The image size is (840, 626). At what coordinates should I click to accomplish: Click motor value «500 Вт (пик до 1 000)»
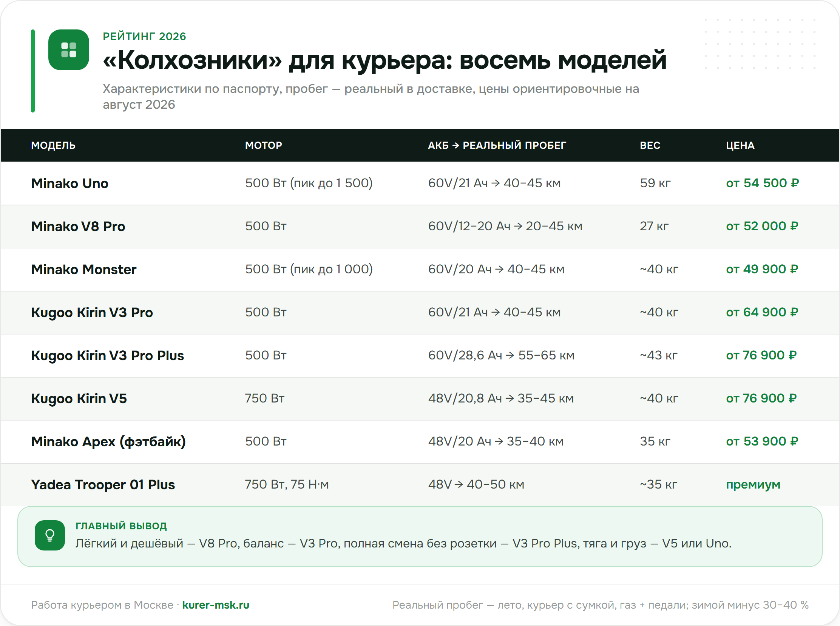(309, 270)
